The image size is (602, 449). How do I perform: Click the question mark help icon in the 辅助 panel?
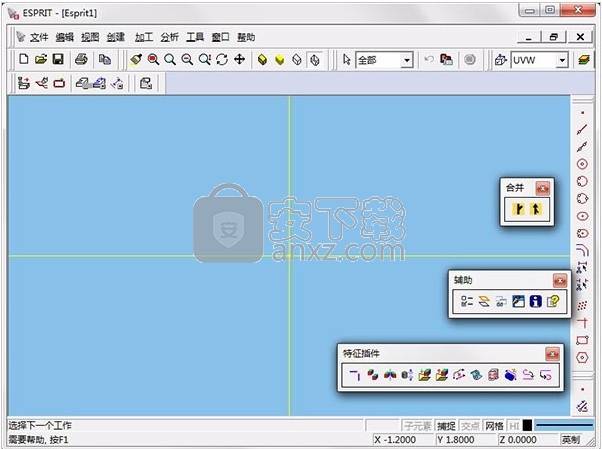coord(553,301)
